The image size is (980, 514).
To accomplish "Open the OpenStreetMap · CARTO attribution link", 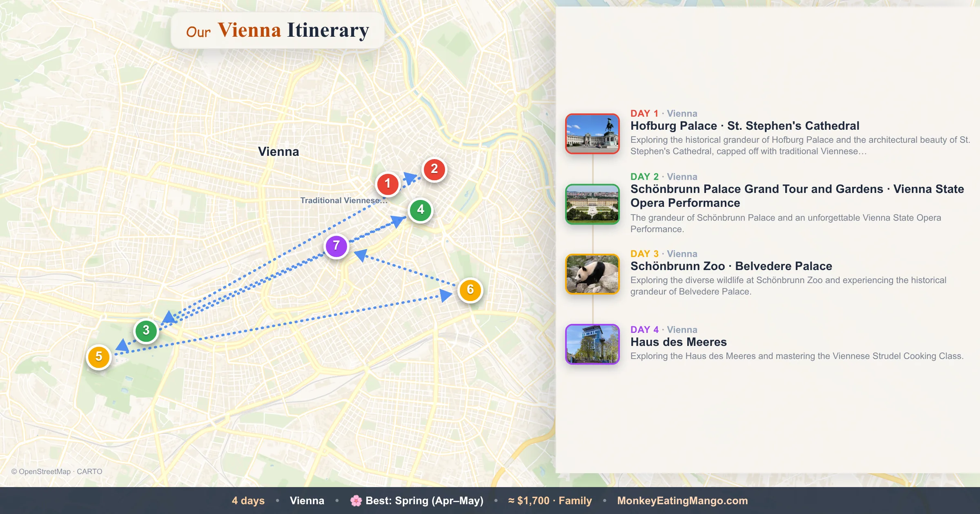I will (57, 472).
